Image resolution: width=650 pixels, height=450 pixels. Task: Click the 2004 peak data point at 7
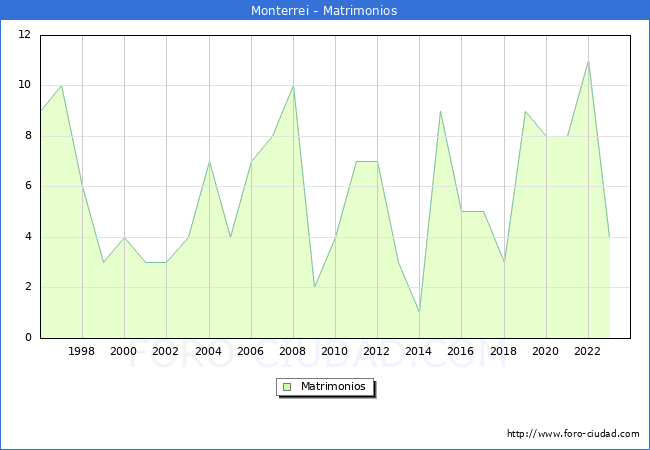click(x=208, y=161)
